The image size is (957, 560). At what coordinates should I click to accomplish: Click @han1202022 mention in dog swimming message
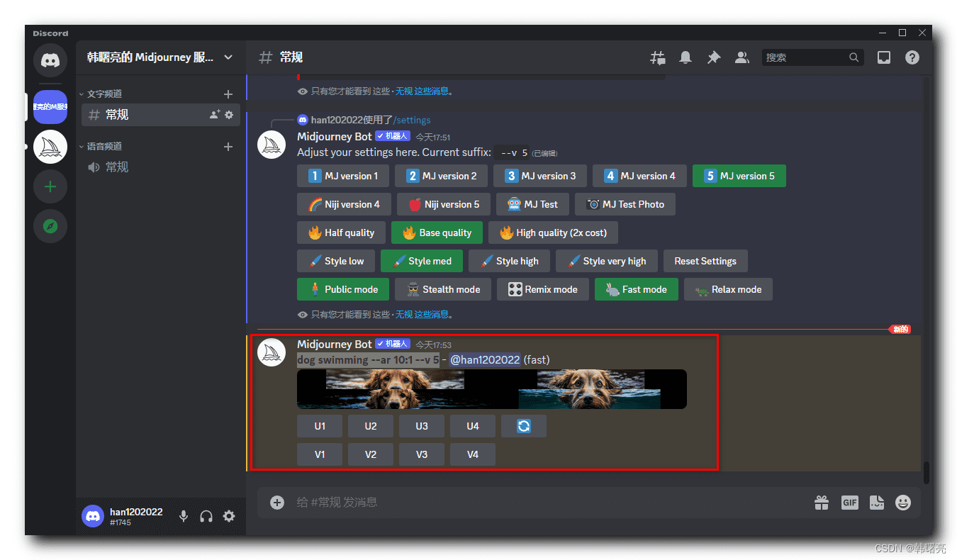[485, 359]
